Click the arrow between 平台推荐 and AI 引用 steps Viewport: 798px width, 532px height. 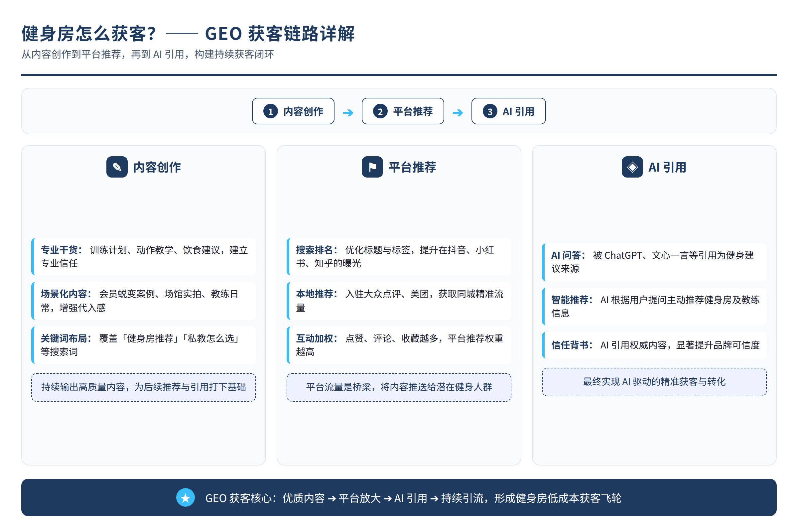pyautogui.click(x=458, y=112)
